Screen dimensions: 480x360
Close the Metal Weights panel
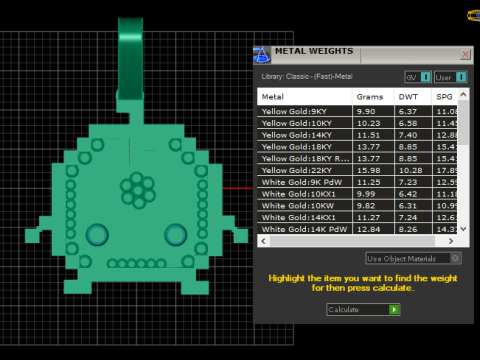465,54
